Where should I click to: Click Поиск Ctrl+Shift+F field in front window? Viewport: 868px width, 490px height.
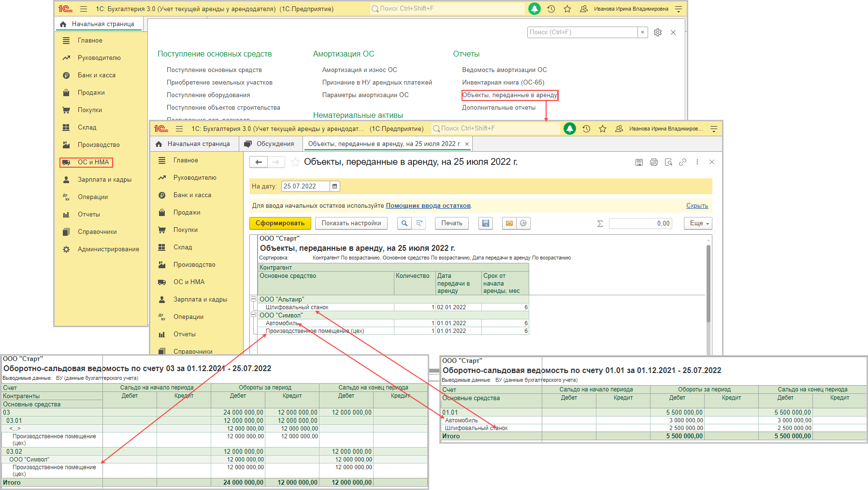495,129
